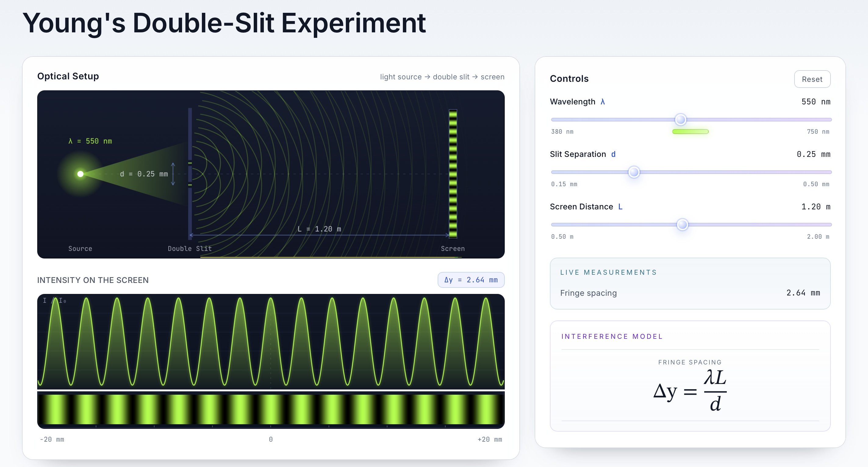The width and height of the screenshot is (868, 467).
Task: Click the 0.25 mm slit separation value
Action: pyautogui.click(x=813, y=154)
